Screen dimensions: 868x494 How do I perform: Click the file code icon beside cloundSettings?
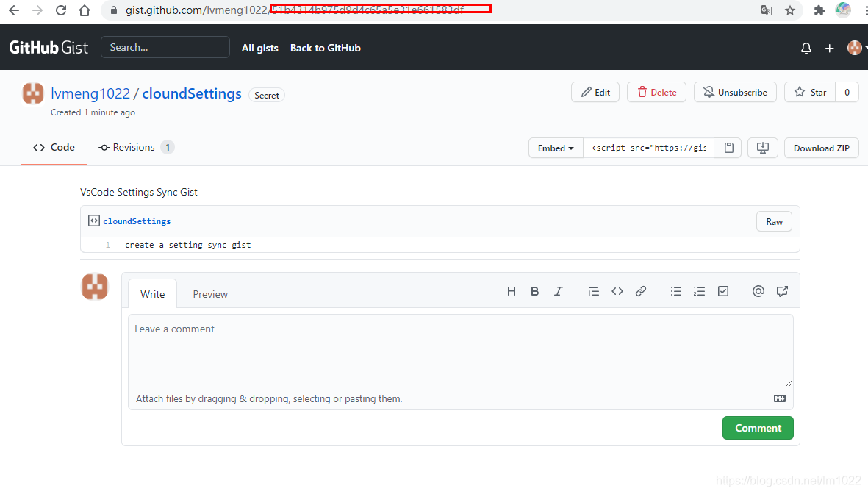point(93,221)
